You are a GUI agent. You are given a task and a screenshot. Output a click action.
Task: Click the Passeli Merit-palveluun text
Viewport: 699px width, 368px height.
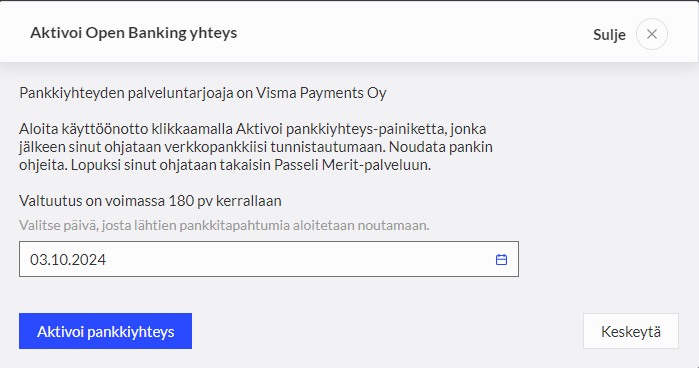tap(352, 165)
